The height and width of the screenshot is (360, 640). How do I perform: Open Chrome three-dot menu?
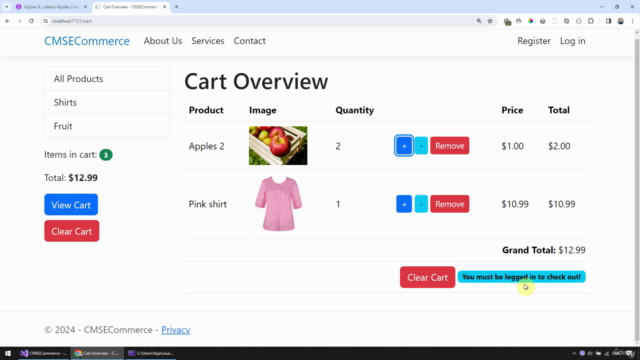coord(632,21)
